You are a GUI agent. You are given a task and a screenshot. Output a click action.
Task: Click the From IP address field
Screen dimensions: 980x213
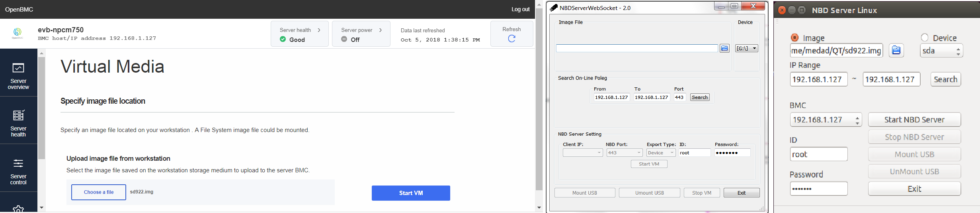(611, 97)
